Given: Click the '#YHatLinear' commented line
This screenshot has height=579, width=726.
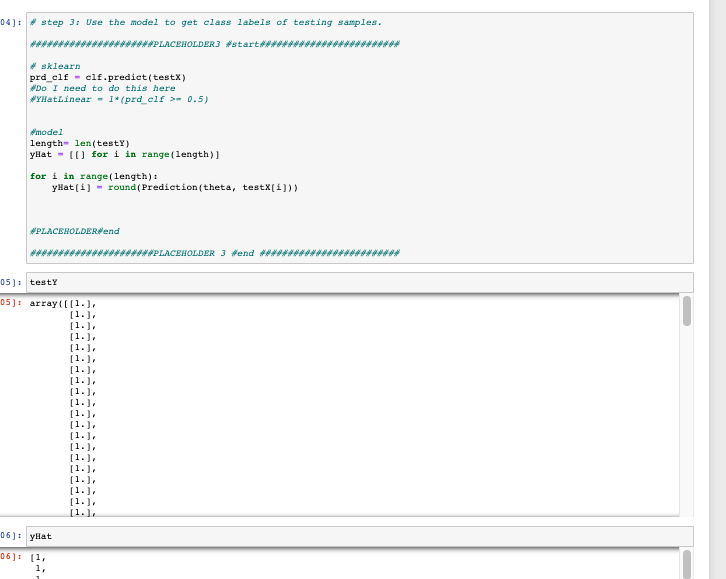Looking at the screenshot, I should click(x=119, y=100).
